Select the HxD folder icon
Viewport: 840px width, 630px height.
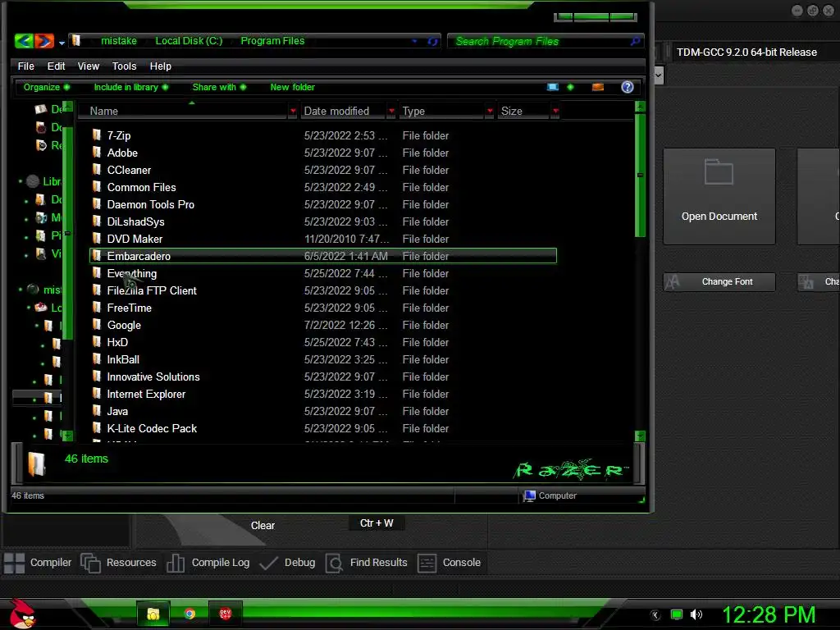click(97, 342)
